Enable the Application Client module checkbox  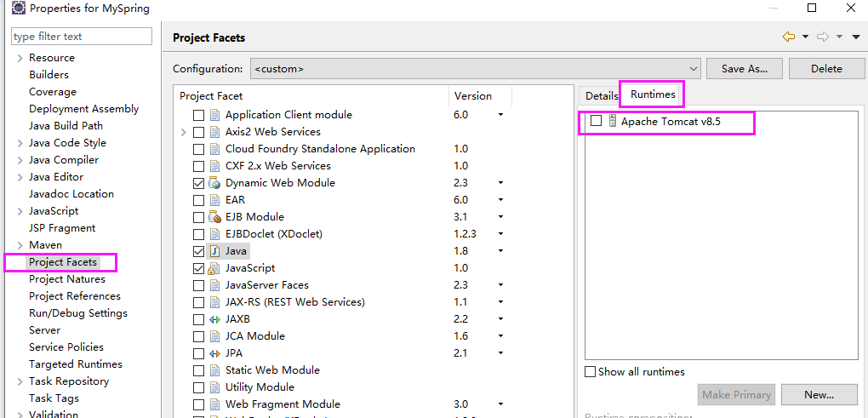pos(198,115)
